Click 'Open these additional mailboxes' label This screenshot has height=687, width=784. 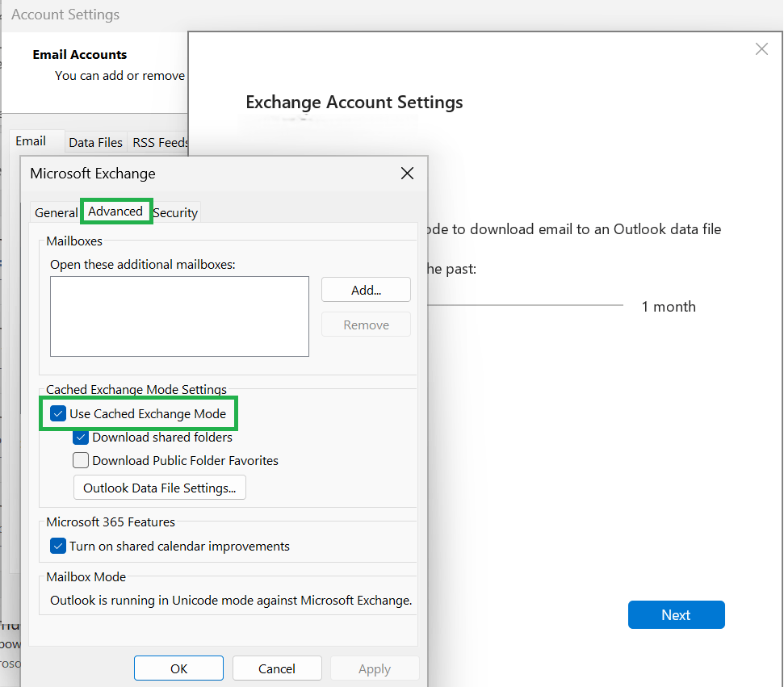pos(142,264)
